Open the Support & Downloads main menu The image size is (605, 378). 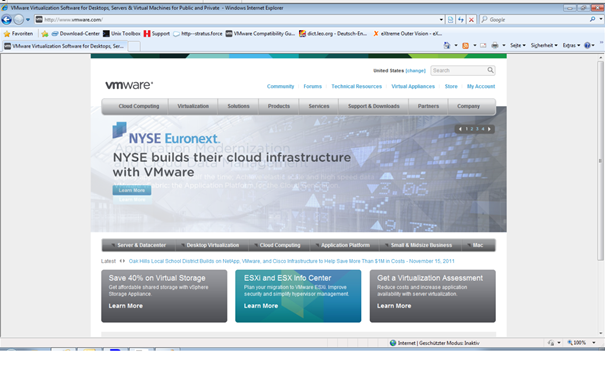373,106
